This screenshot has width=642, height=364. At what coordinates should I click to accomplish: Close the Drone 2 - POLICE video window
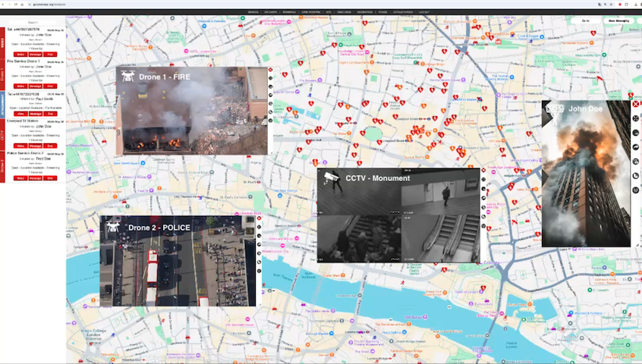(259, 219)
